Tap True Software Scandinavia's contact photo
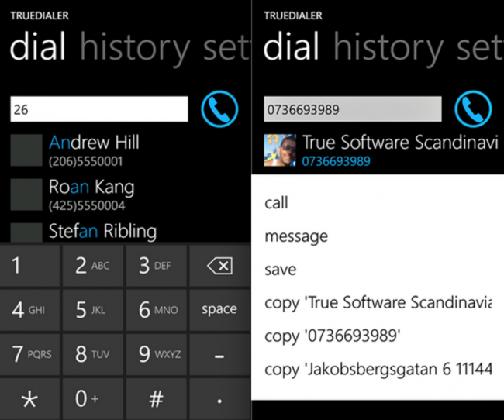The height and width of the screenshot is (420, 504). click(279, 151)
